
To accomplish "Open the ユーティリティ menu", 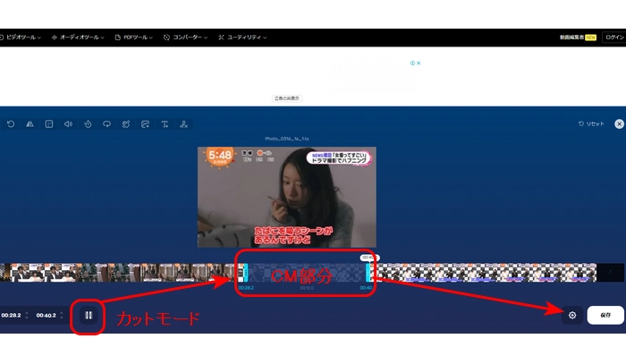I will pyautogui.click(x=243, y=38).
